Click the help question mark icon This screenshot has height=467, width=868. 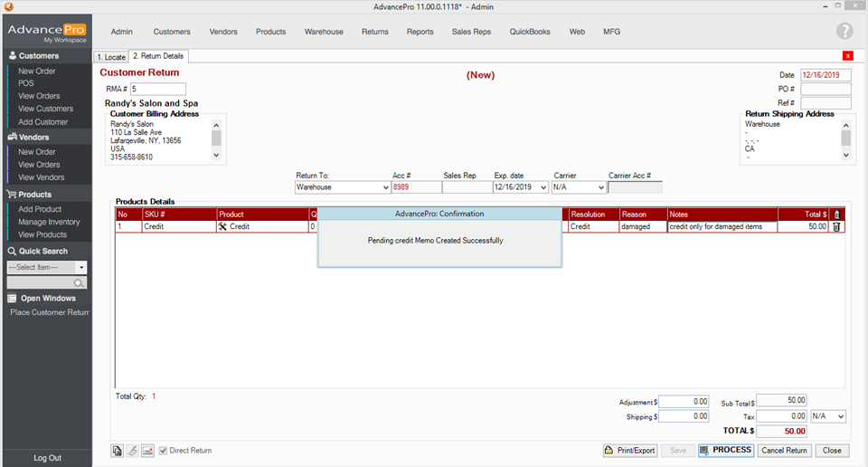tap(844, 32)
